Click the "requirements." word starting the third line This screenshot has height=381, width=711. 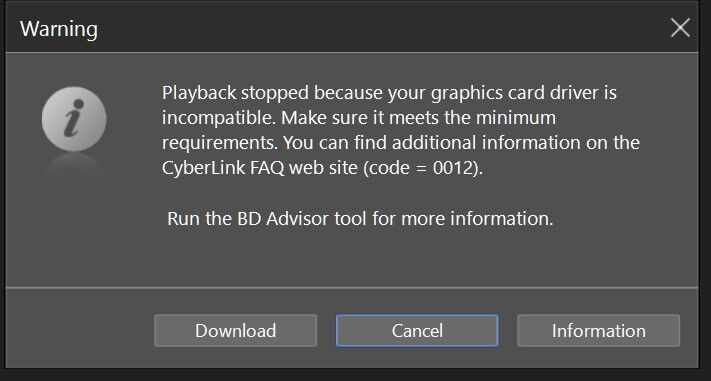pyautogui.click(x=220, y=143)
